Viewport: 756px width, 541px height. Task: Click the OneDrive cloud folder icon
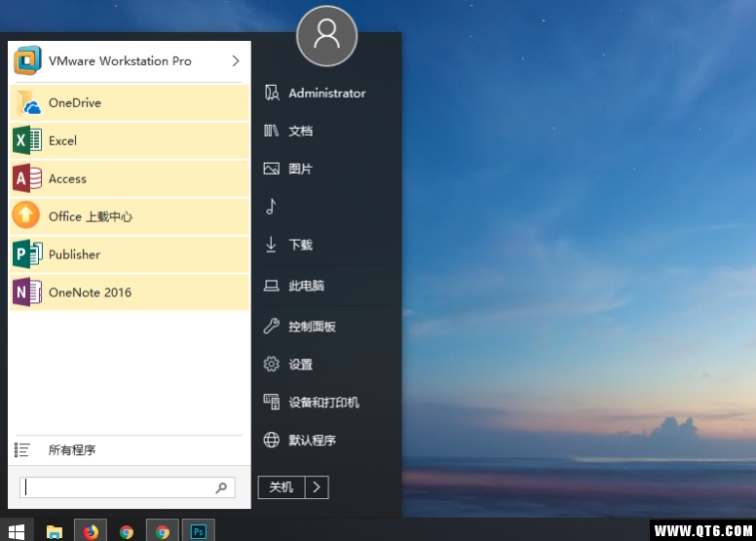coord(27,102)
